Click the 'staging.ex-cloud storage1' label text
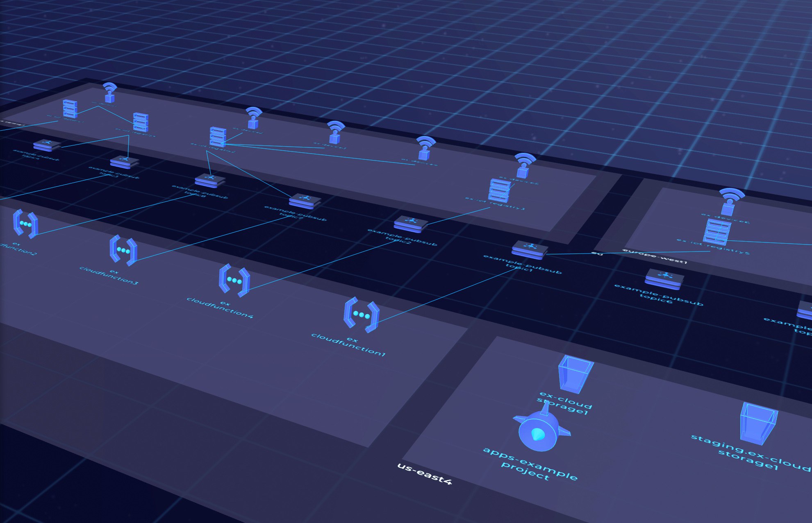Screen dimensions: 812x523 click(752, 452)
